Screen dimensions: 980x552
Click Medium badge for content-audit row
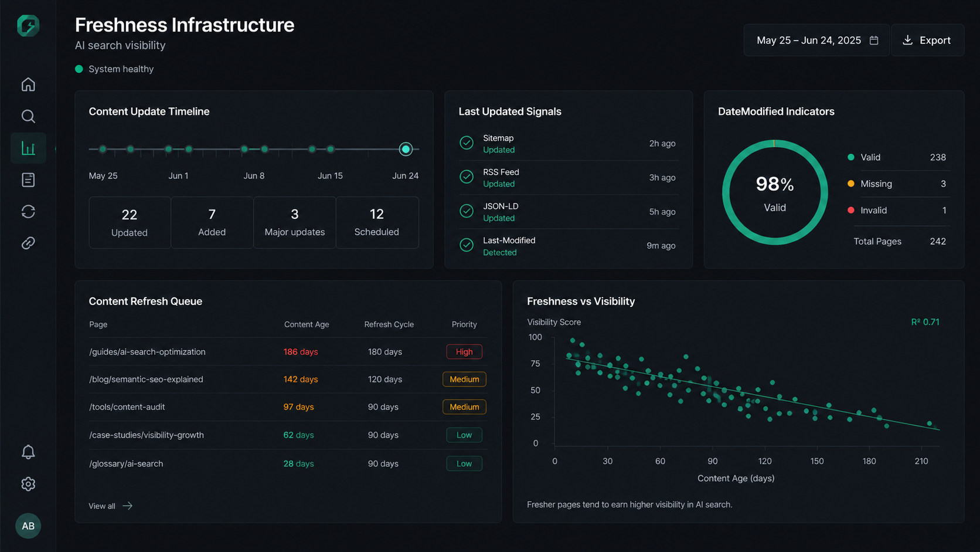coord(464,407)
